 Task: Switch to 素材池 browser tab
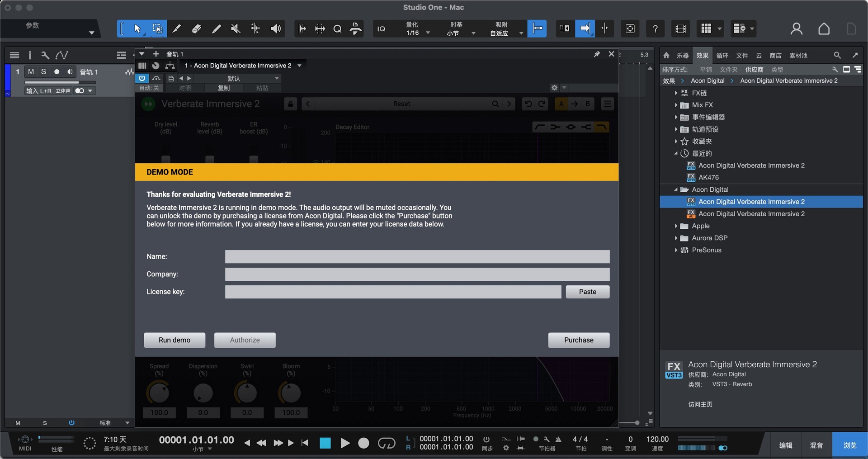[798, 55]
